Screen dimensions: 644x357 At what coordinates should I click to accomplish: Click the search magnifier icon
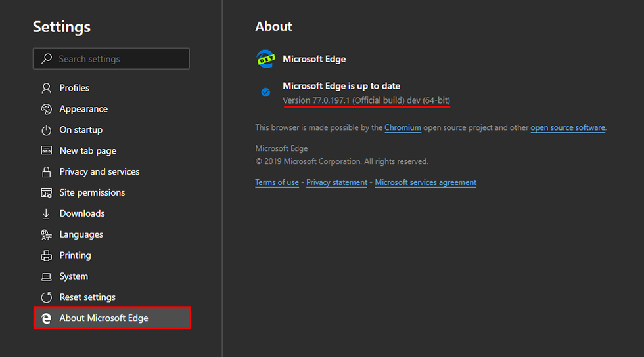[47, 58]
